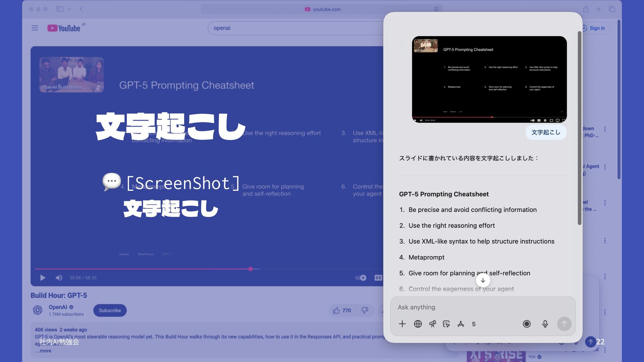Play the Build Hour video
The image size is (644, 362).
(43, 278)
